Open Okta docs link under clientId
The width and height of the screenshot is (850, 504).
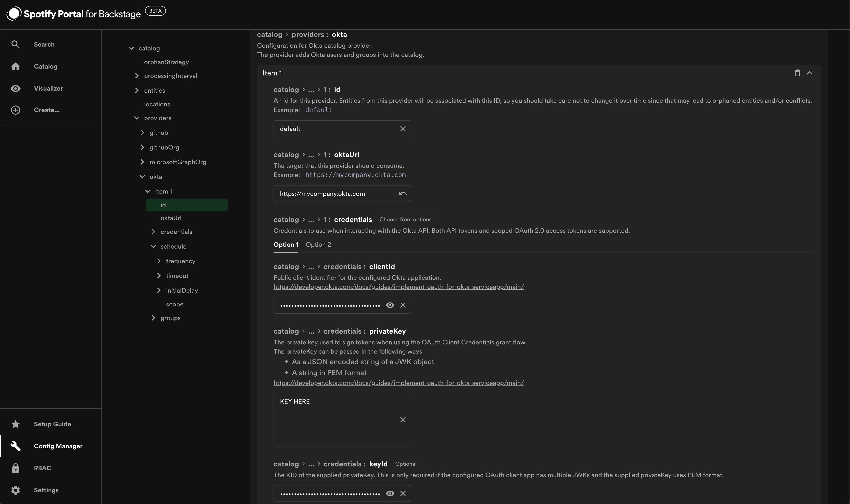point(398,287)
